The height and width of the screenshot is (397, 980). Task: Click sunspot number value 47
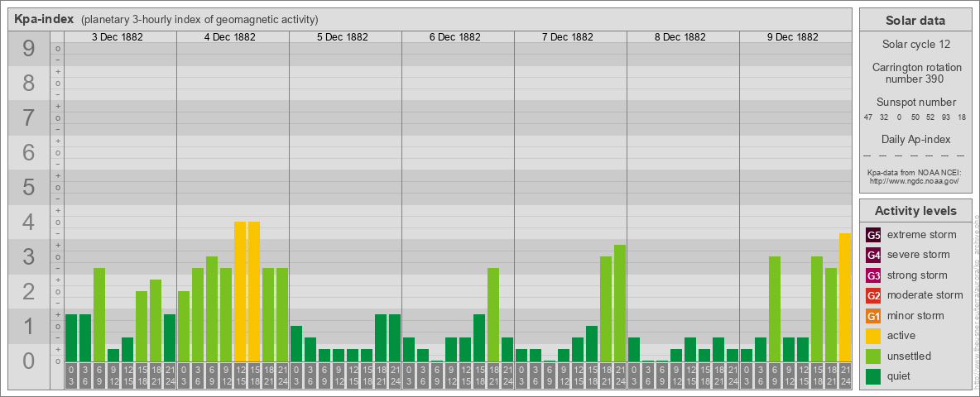[x=868, y=117]
